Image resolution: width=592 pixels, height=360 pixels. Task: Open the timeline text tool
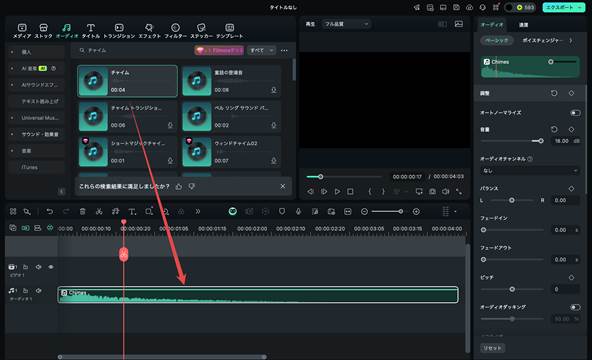(x=132, y=211)
